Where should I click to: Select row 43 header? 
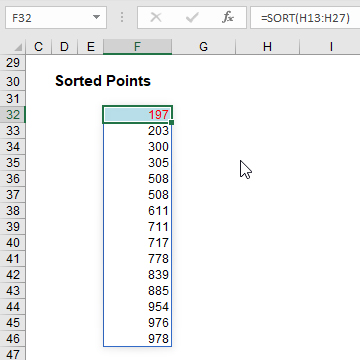(13, 291)
